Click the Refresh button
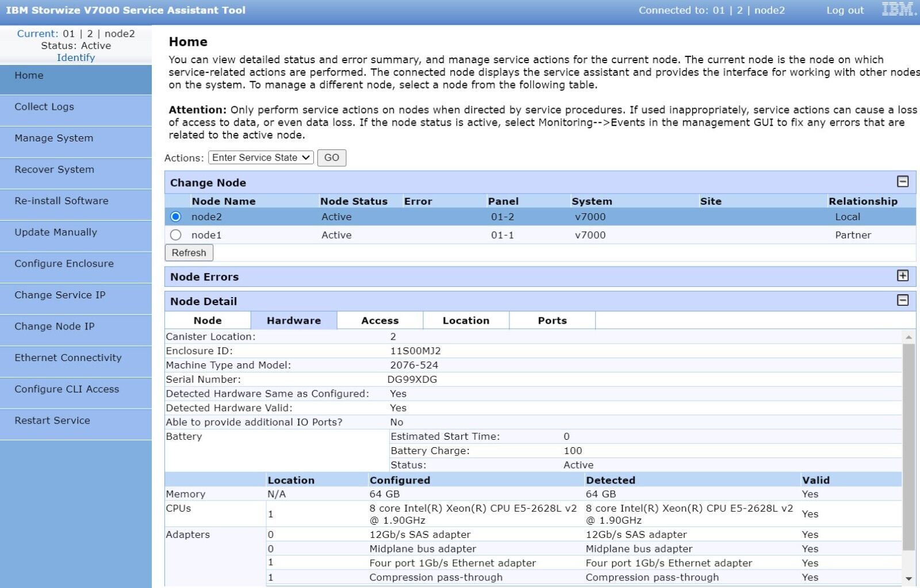 click(x=189, y=253)
